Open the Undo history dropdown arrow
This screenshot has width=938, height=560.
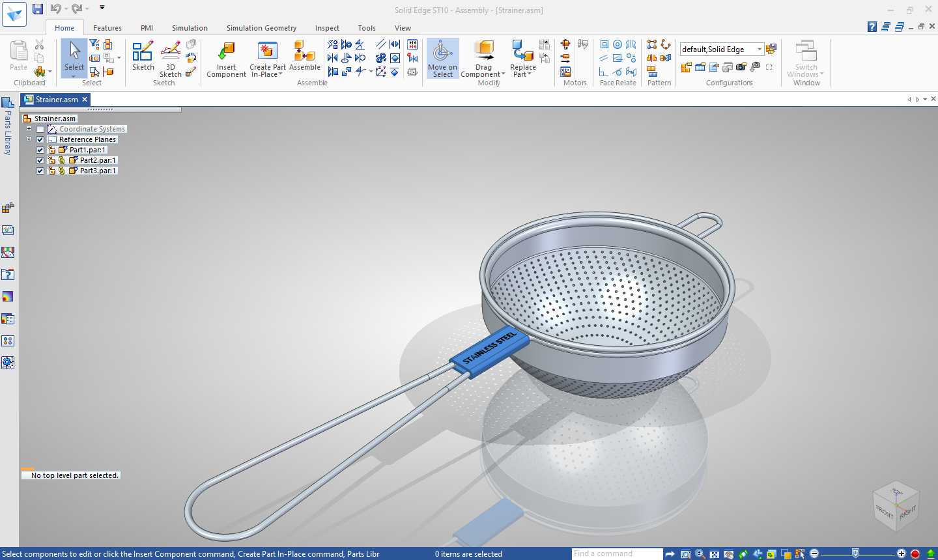click(x=66, y=9)
